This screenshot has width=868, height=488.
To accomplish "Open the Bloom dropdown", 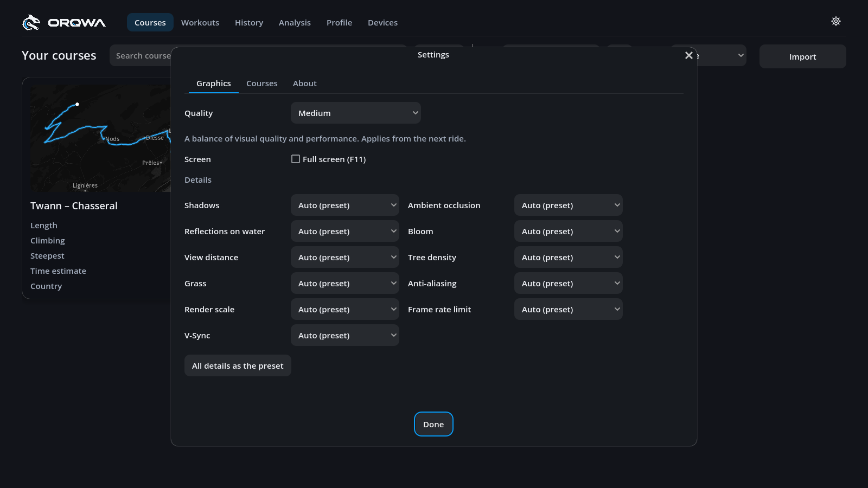I will click(569, 231).
